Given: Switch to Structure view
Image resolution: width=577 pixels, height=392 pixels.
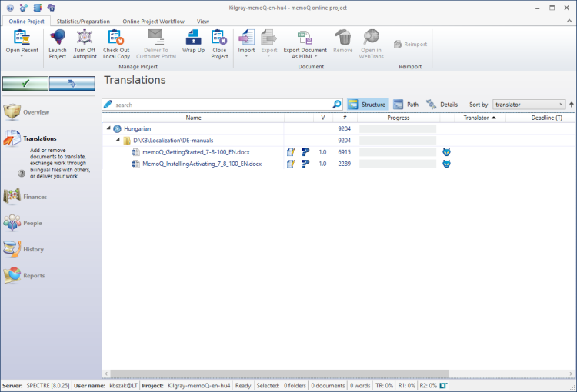Looking at the screenshot, I should click(367, 105).
